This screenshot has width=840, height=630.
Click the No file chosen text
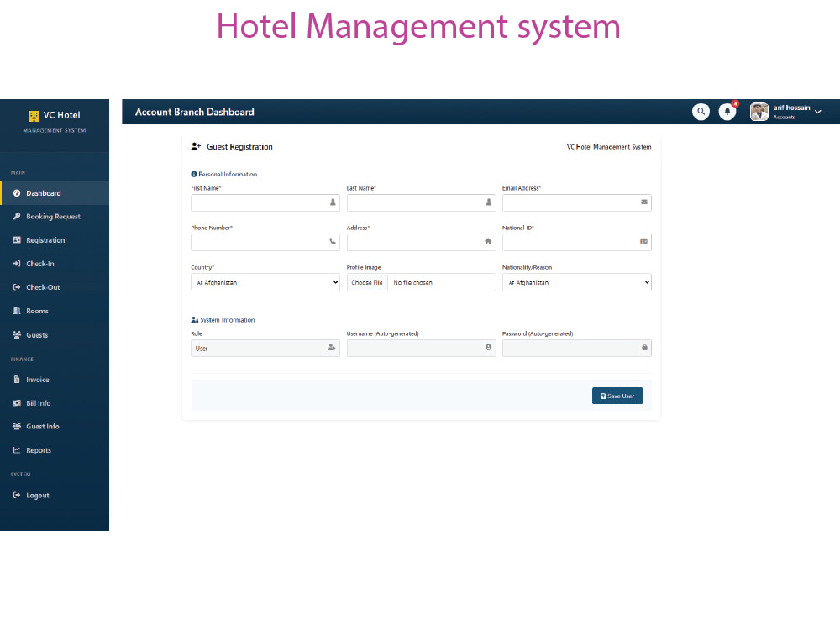412,282
